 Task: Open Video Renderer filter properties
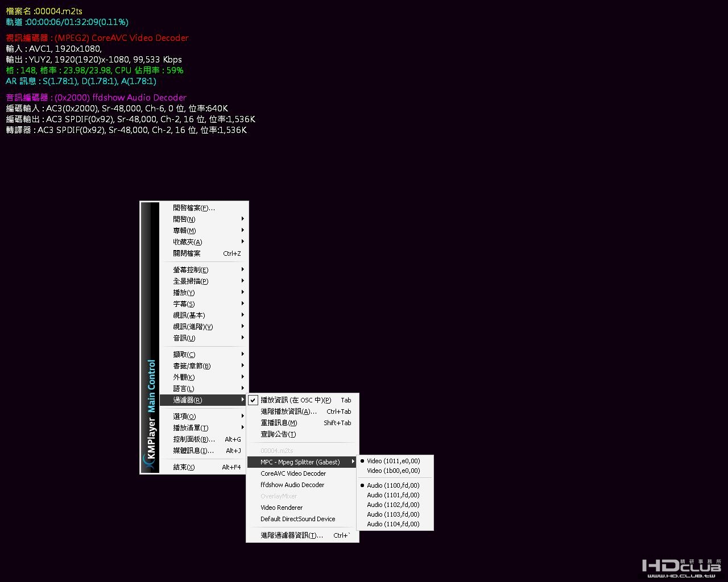coord(303,508)
